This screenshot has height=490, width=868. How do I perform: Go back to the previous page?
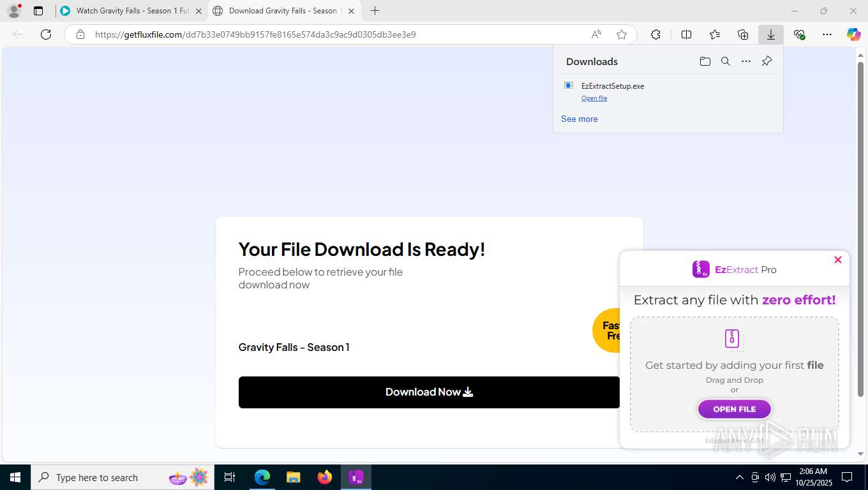pos(18,34)
